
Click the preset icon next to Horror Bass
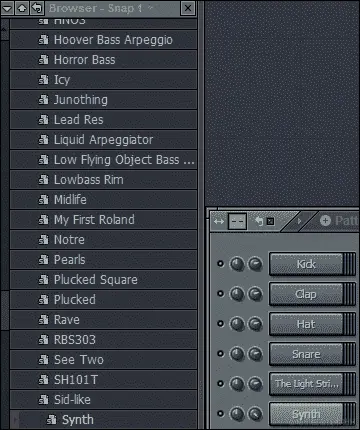click(x=43, y=60)
